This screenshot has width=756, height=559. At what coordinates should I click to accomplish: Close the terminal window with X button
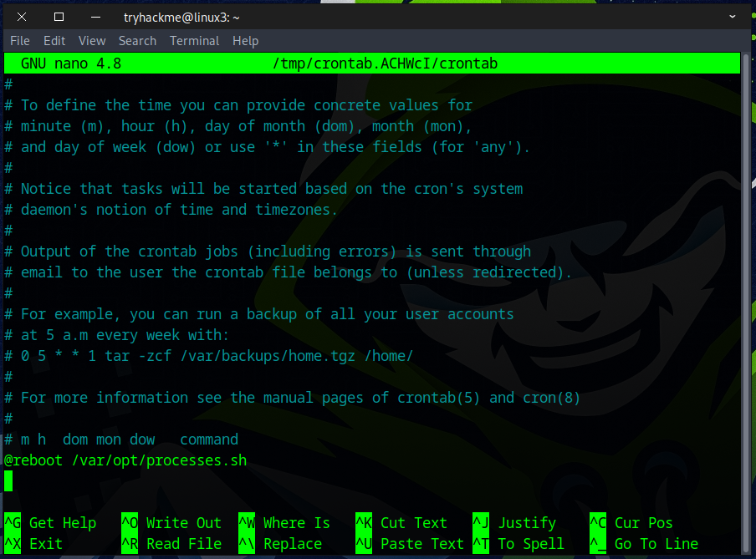21,17
